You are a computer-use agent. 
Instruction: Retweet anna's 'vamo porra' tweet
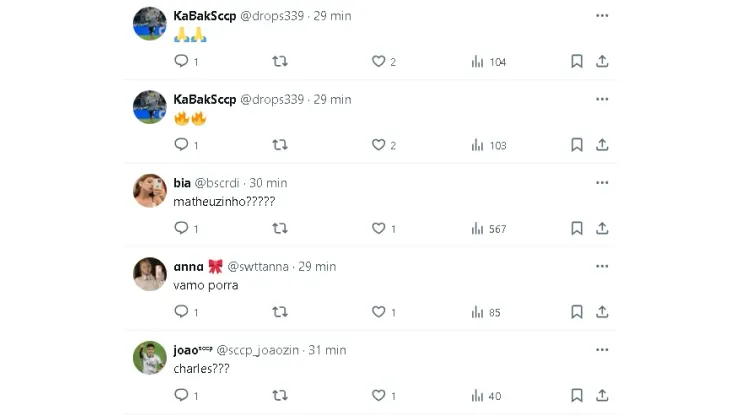pyautogui.click(x=280, y=312)
